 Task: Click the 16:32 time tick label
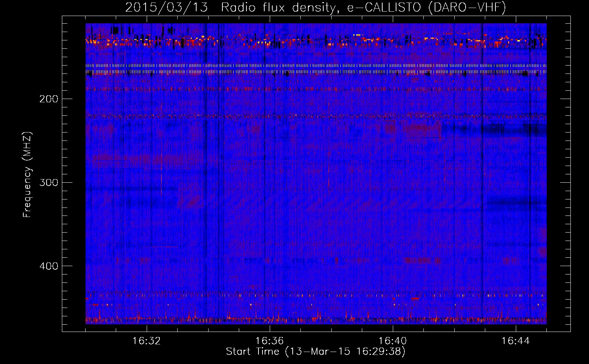point(147,341)
